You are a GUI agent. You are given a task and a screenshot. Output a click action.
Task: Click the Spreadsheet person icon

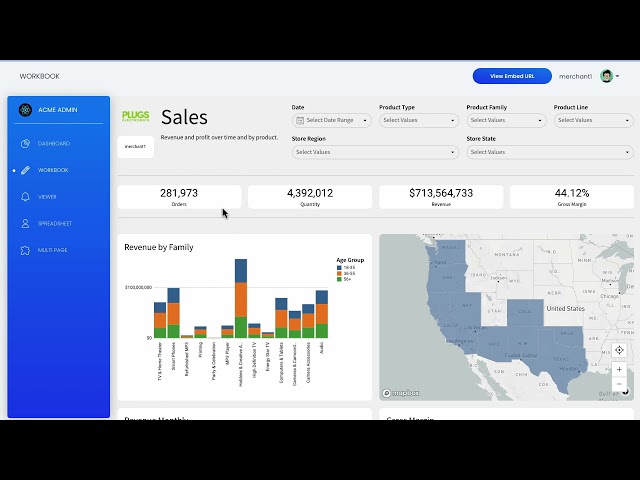click(x=25, y=224)
